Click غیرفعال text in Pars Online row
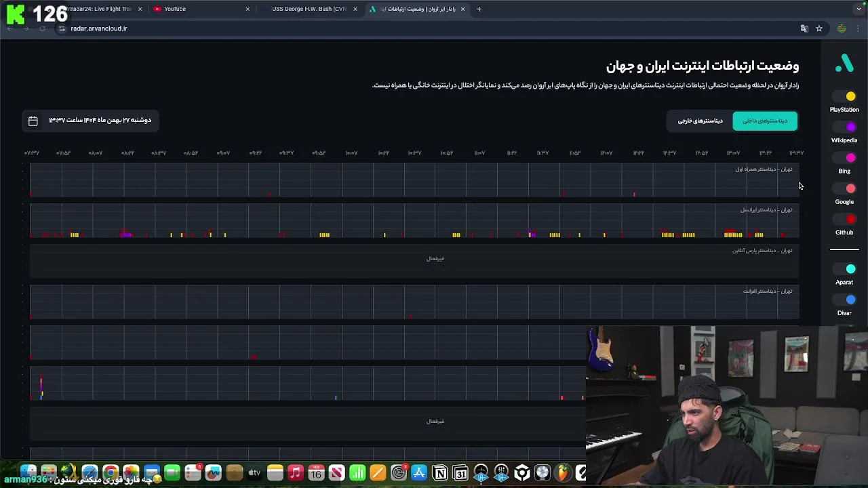Screen dimensions: 868x488 [435, 258]
